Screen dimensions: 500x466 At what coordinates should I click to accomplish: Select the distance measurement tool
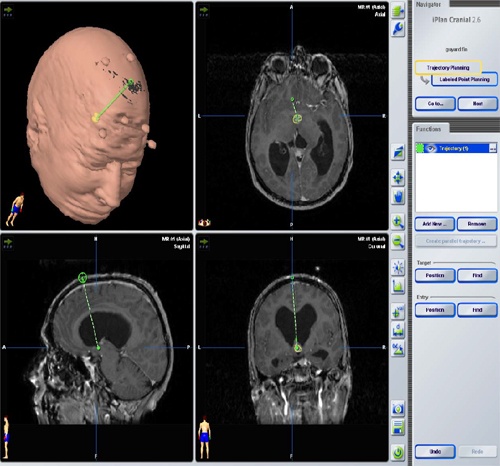[x=398, y=330]
